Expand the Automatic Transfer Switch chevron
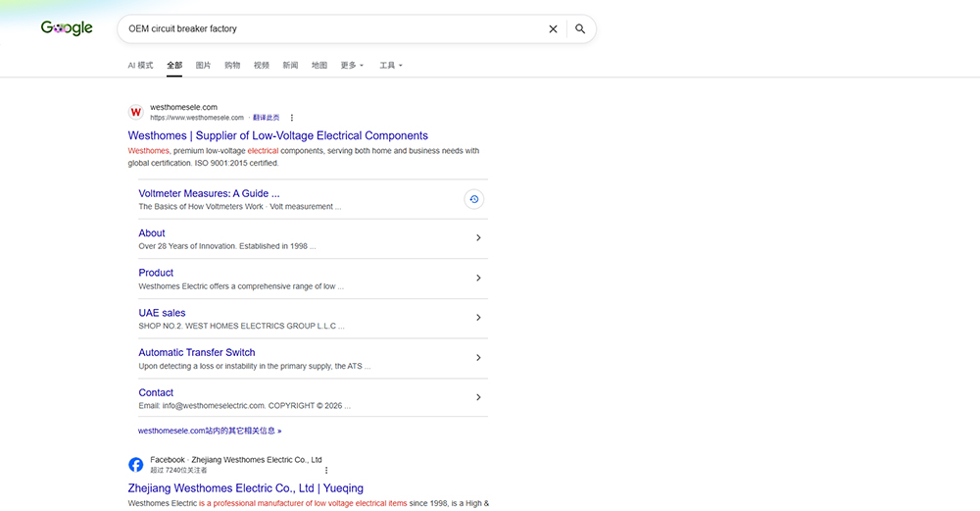 478,358
